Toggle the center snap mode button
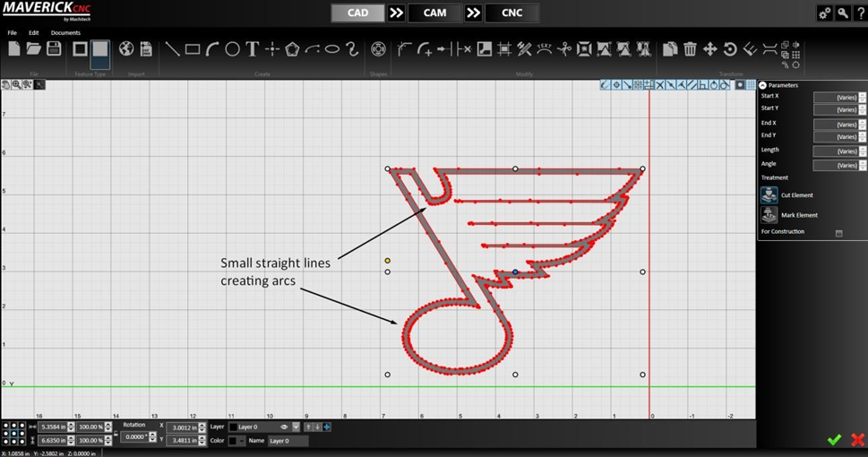Viewport: 868px width, 457px height. coord(616,85)
